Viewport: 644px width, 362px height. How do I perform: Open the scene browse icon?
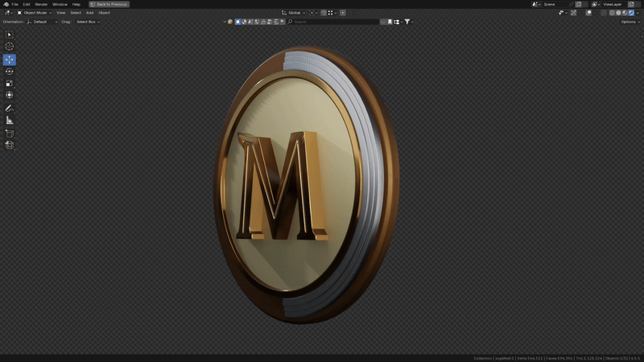pos(536,5)
